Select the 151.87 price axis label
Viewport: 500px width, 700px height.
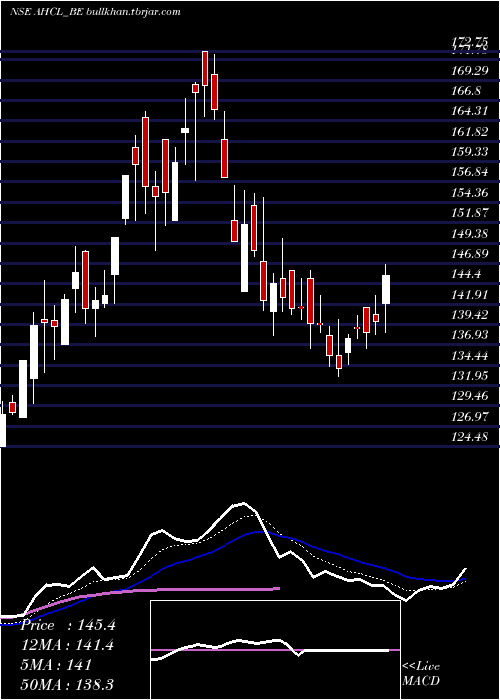point(469,213)
